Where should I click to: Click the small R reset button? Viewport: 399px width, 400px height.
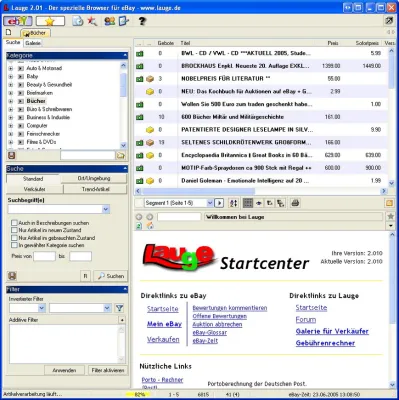85,276
